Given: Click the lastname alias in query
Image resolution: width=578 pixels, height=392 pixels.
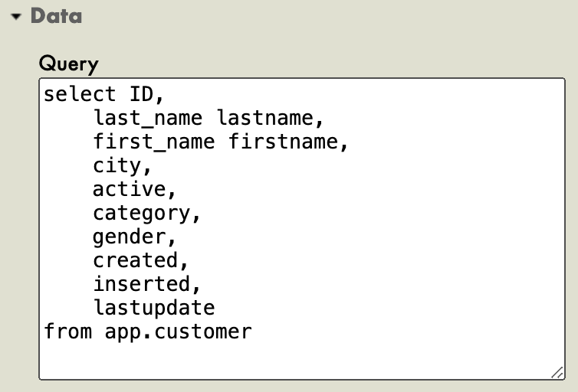Looking at the screenshot, I should (265, 119).
